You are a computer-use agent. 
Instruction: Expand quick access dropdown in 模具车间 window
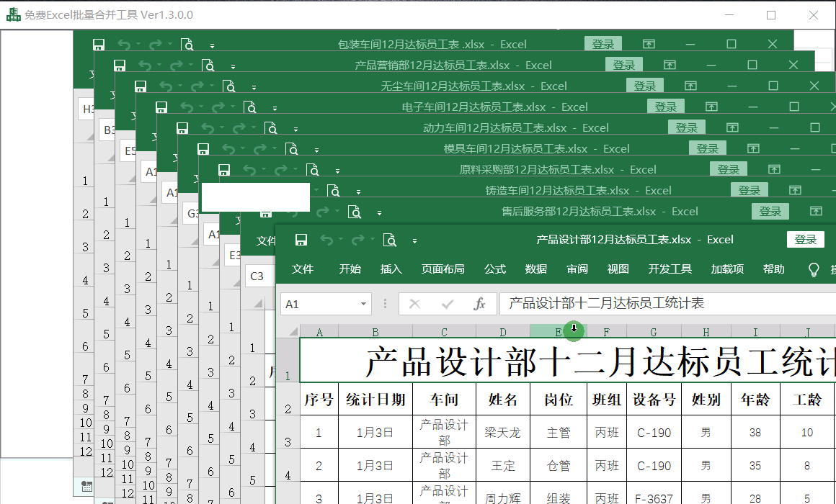point(316,150)
